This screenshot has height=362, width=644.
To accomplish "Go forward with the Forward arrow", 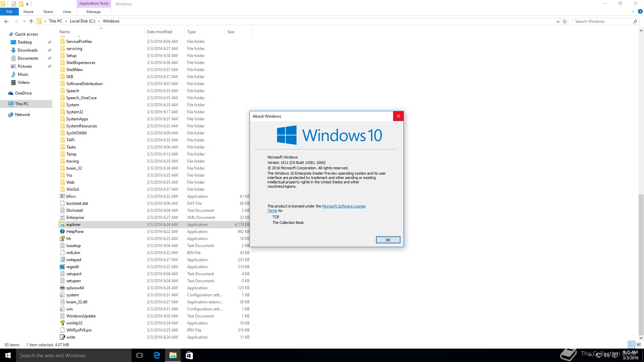I will pos(16,21).
